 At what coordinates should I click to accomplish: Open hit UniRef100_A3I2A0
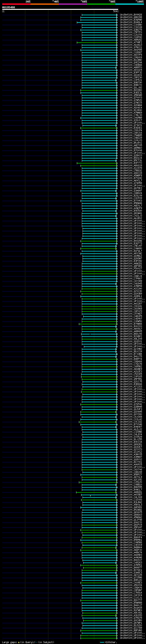tap(131, 289)
